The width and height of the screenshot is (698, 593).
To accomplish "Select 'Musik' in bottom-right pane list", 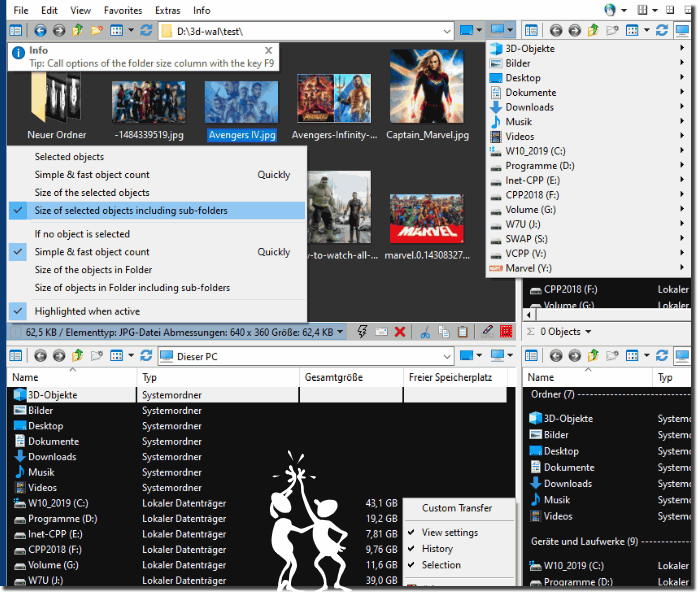I will tap(557, 500).
